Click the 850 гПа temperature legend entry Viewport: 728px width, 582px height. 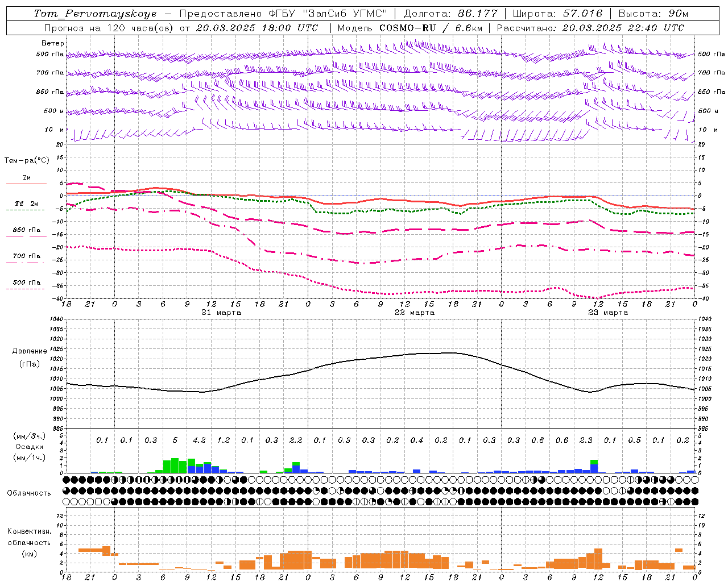pos(27,230)
